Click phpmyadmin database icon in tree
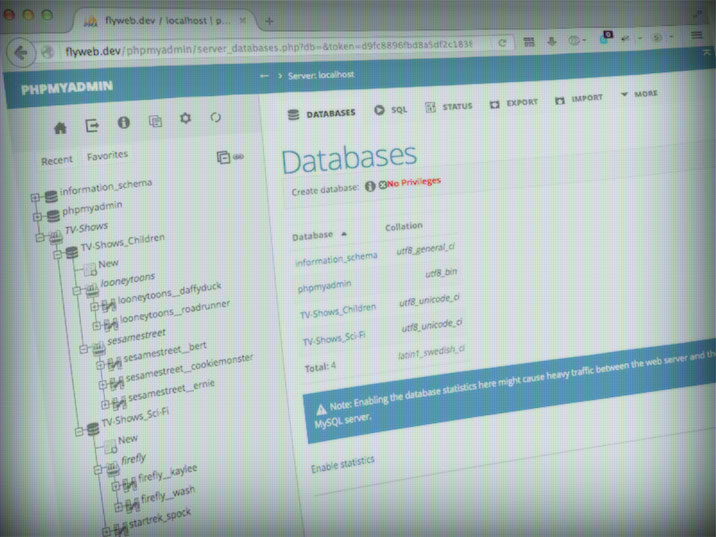The width and height of the screenshot is (716, 537). coord(53,215)
